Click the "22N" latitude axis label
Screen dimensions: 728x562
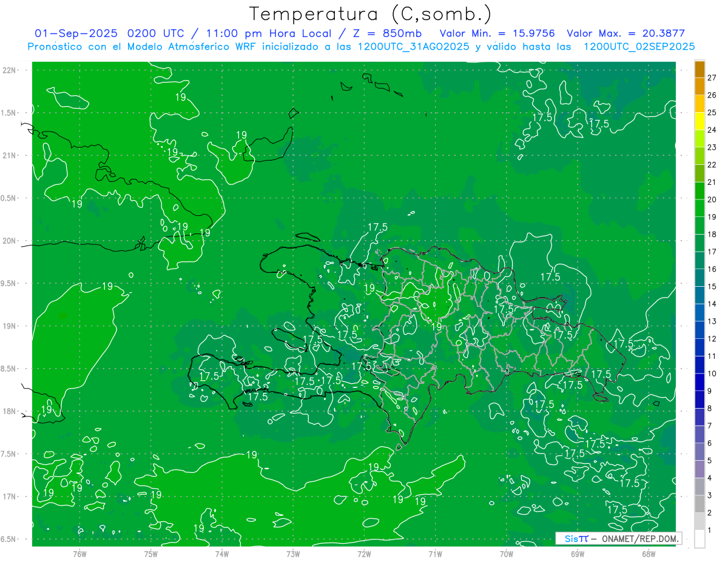pos(10,70)
